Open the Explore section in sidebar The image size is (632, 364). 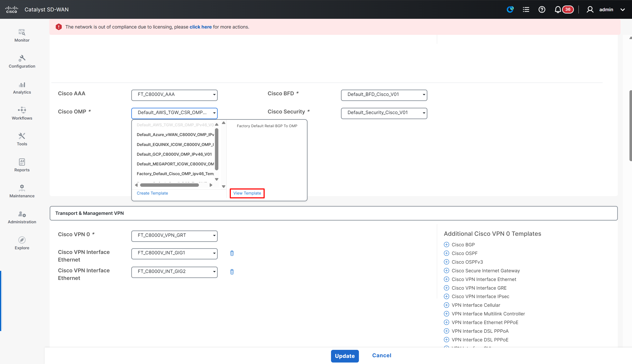click(x=22, y=244)
